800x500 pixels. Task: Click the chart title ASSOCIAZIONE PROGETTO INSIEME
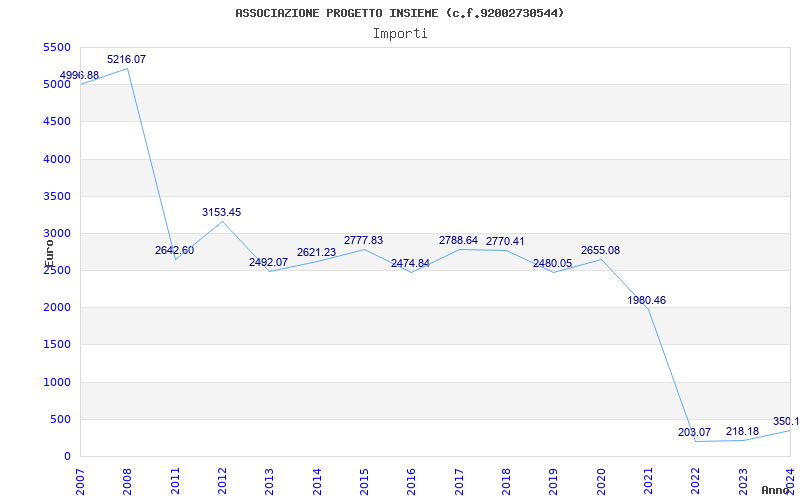pos(400,13)
